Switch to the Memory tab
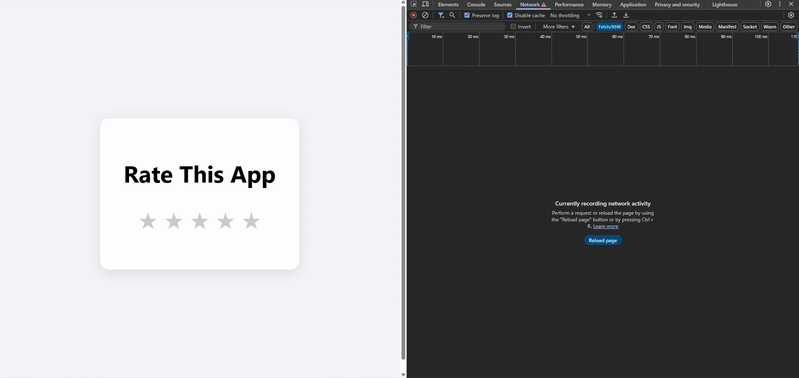Viewport: 799px width, 378px height. [601, 5]
